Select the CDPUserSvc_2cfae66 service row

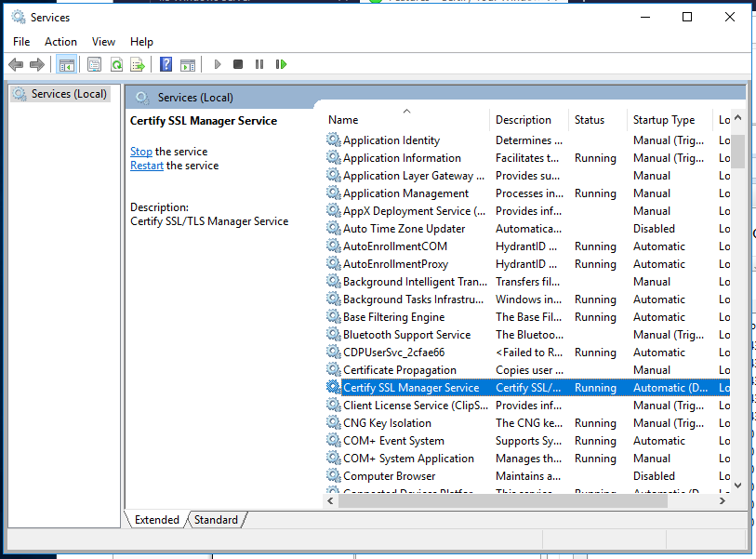(528, 353)
